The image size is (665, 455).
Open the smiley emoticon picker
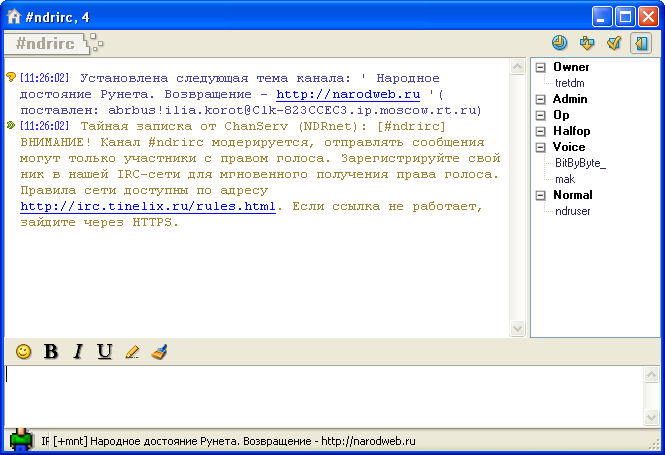pos(23,352)
